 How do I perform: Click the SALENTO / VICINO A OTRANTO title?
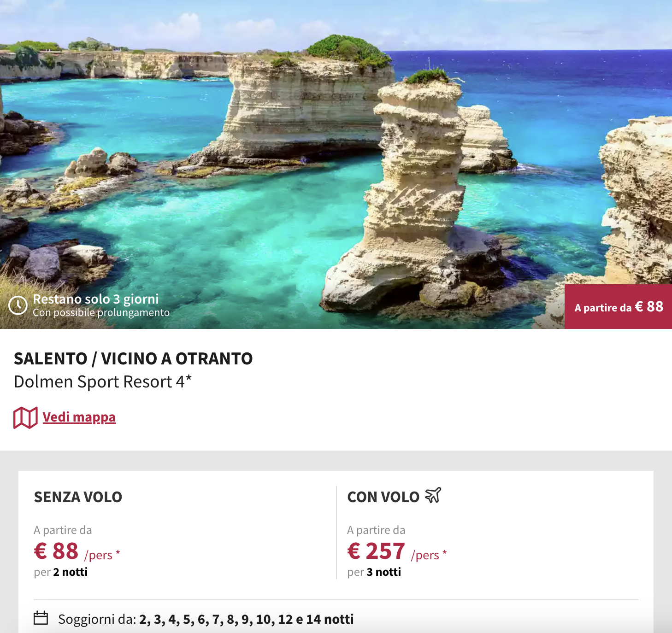coord(133,358)
